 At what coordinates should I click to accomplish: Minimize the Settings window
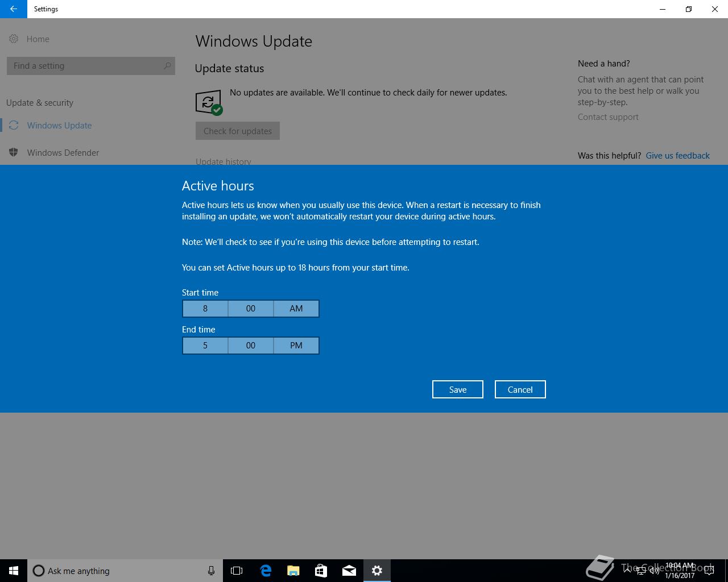click(x=663, y=9)
